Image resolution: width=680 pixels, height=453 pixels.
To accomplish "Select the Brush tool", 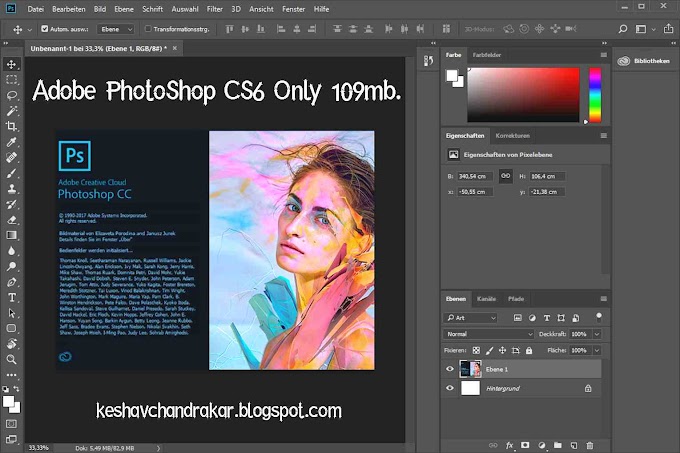I will click(x=12, y=173).
